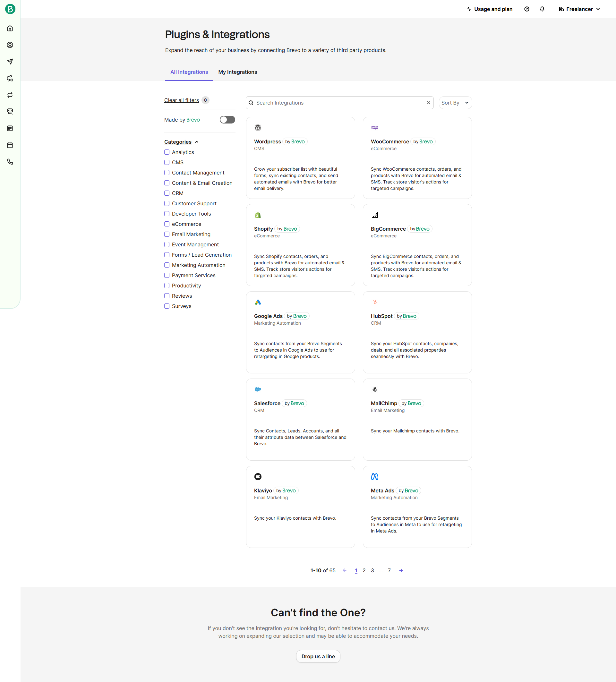Open the Wordpress integration title
Image resolution: width=616 pixels, height=682 pixels.
point(267,142)
